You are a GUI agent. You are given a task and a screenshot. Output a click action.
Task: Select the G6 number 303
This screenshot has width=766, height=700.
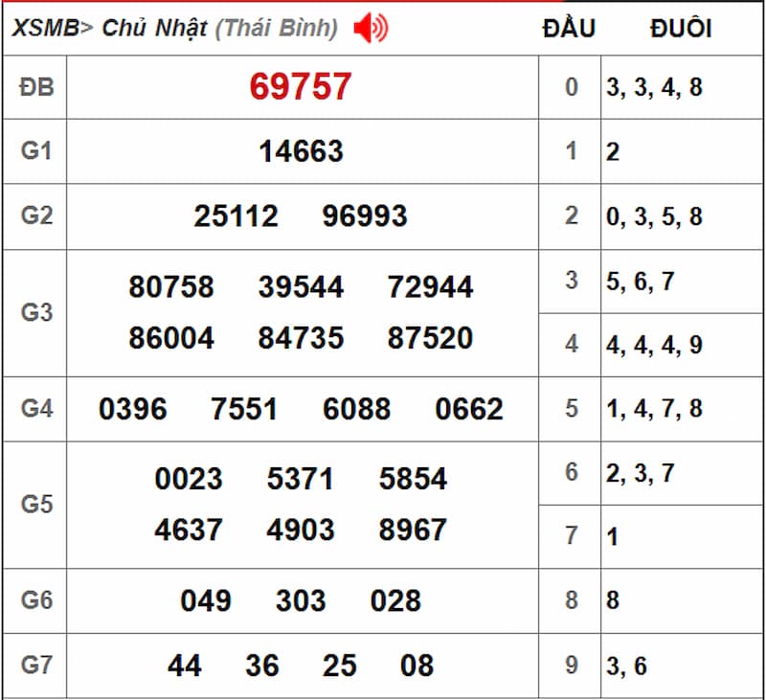(301, 600)
